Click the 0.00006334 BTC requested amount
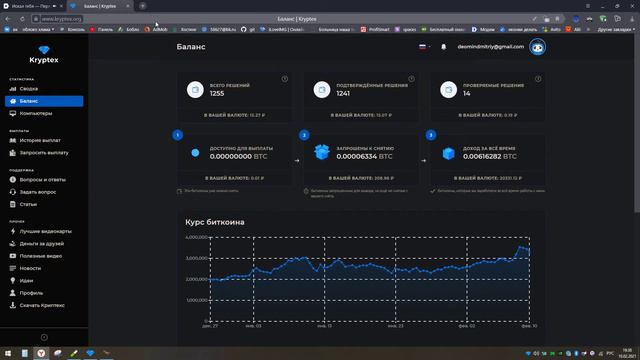 click(x=364, y=156)
